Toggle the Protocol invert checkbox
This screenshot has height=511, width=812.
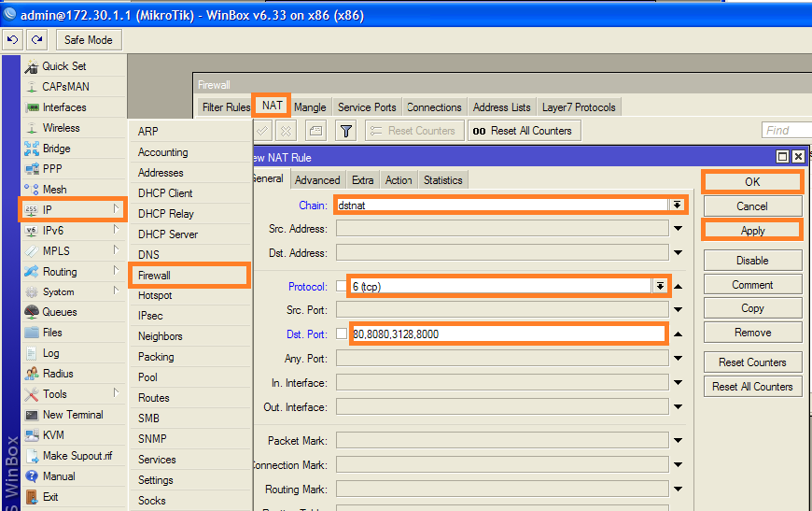pos(342,286)
